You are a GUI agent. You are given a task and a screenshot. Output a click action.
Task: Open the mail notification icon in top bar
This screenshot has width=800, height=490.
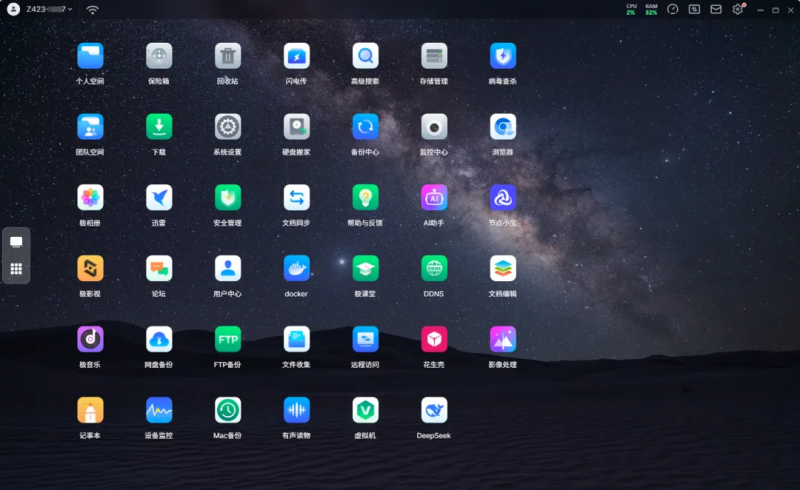tap(716, 9)
